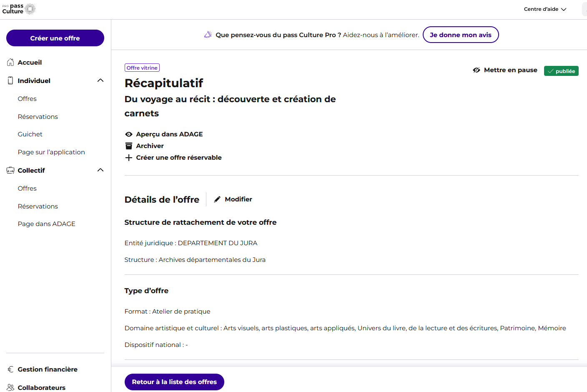Click the Créer une offre button
This screenshot has width=587, height=392.
point(55,38)
